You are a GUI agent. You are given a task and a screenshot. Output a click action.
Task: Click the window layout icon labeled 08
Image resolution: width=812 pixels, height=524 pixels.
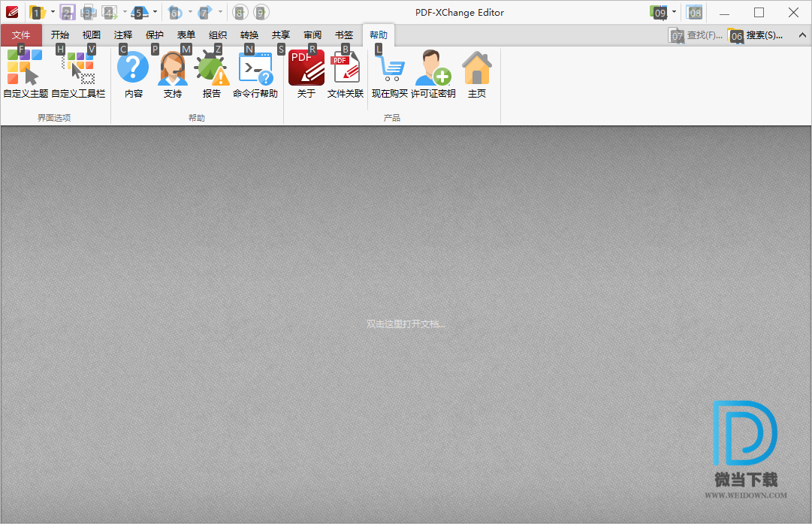click(x=695, y=12)
